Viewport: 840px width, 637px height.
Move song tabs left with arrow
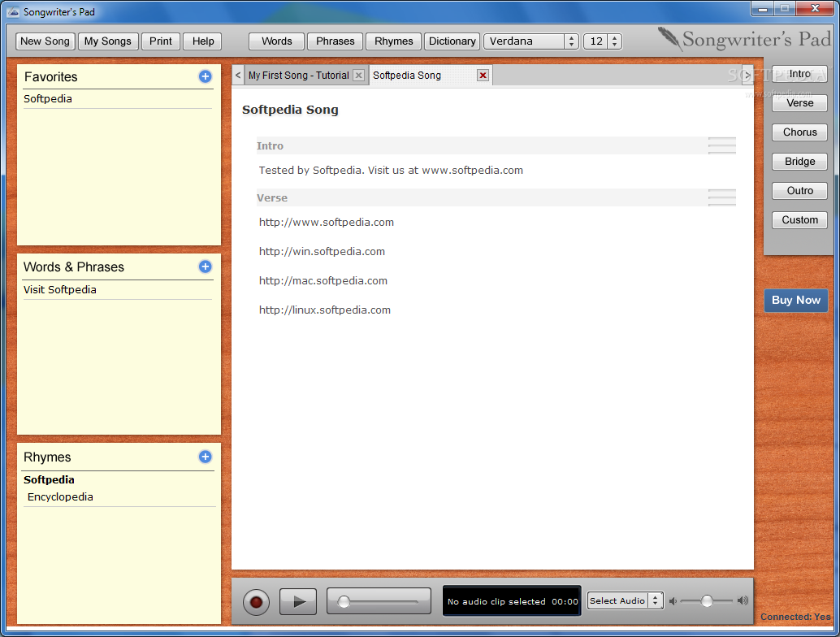238,76
